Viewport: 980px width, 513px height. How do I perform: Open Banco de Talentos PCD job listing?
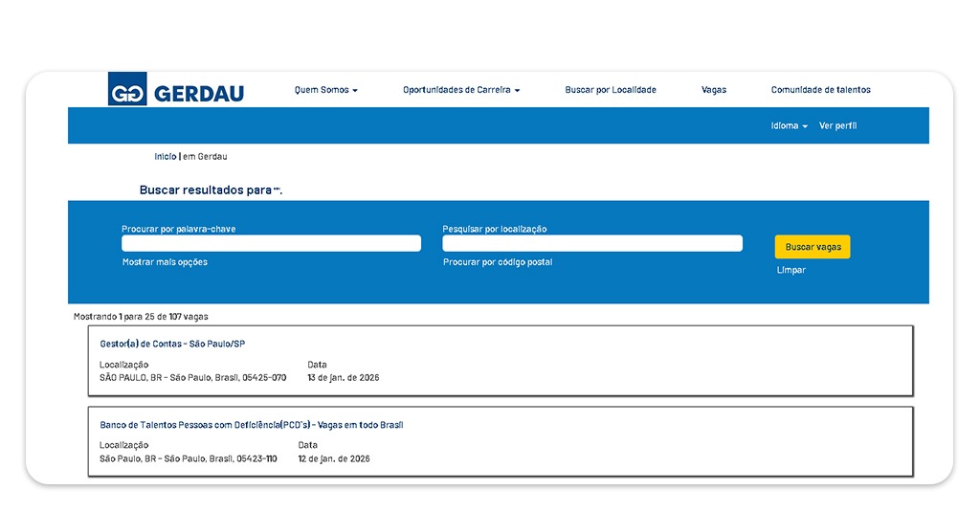(x=251, y=425)
